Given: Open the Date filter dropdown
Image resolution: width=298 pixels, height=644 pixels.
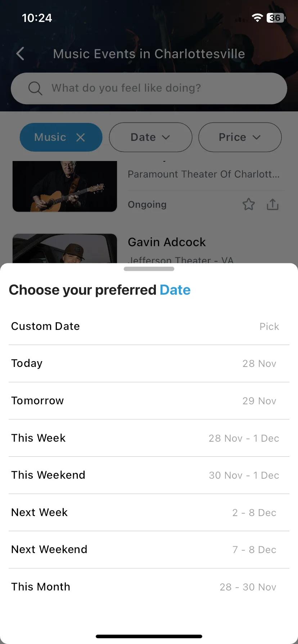Looking at the screenshot, I should pyautogui.click(x=150, y=137).
